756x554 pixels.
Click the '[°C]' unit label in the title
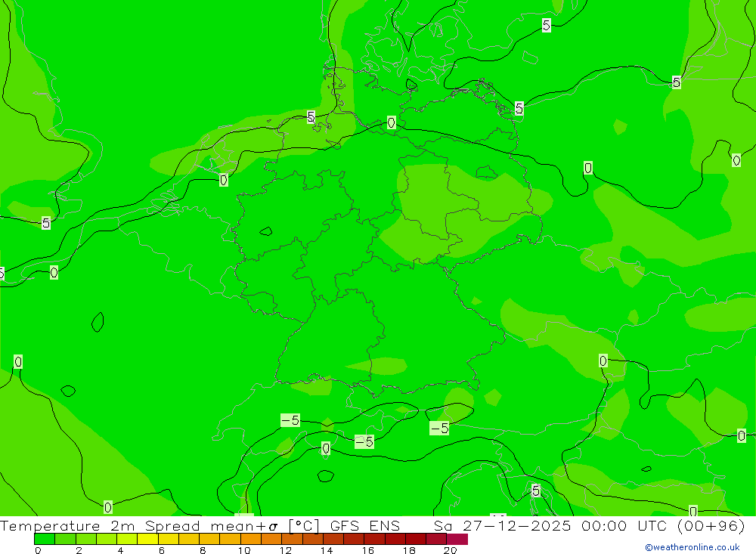click(304, 525)
